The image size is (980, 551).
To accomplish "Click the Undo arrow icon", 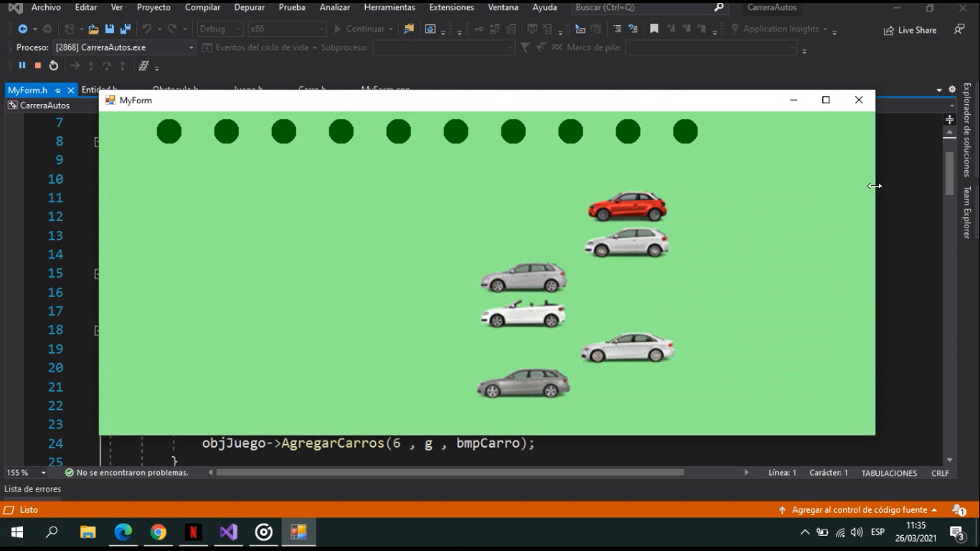I will (x=146, y=29).
